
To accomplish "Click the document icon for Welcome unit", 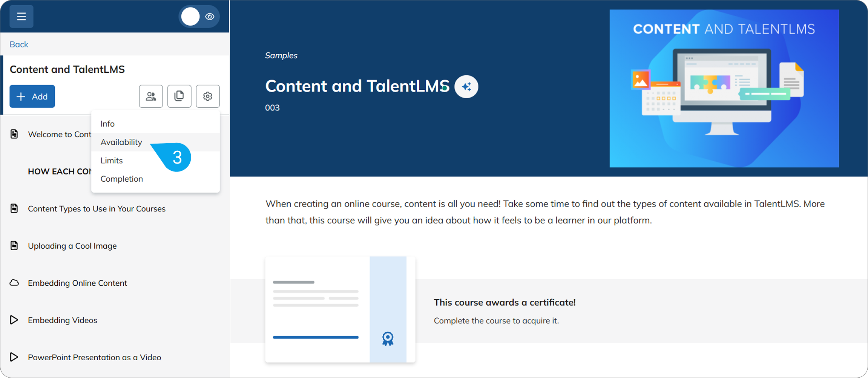I will pos(14,134).
